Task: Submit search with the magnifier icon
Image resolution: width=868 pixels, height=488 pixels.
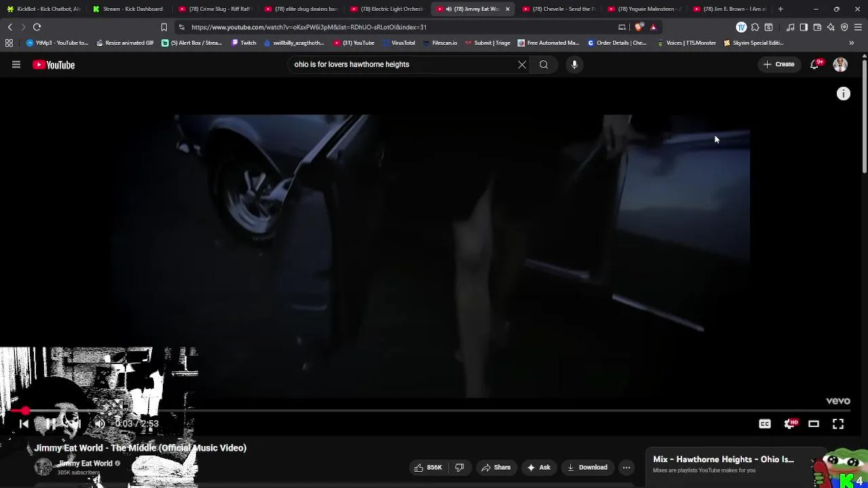Action: click(544, 64)
